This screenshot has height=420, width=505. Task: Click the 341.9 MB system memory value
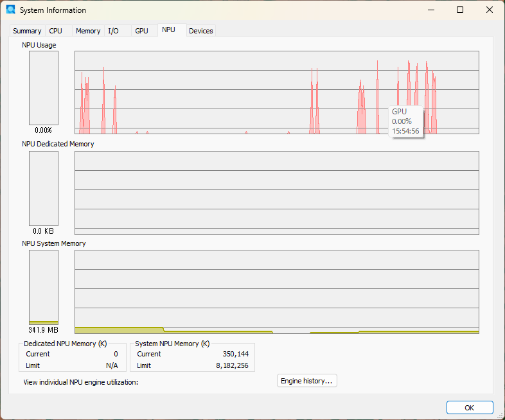[x=43, y=330]
